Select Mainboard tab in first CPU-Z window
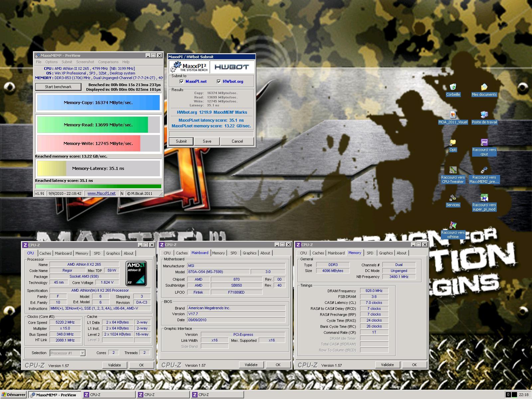 coord(63,253)
